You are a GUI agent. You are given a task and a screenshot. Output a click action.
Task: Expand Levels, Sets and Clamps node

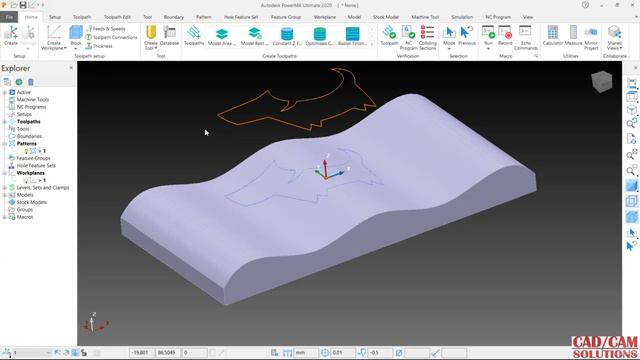click(x=4, y=188)
